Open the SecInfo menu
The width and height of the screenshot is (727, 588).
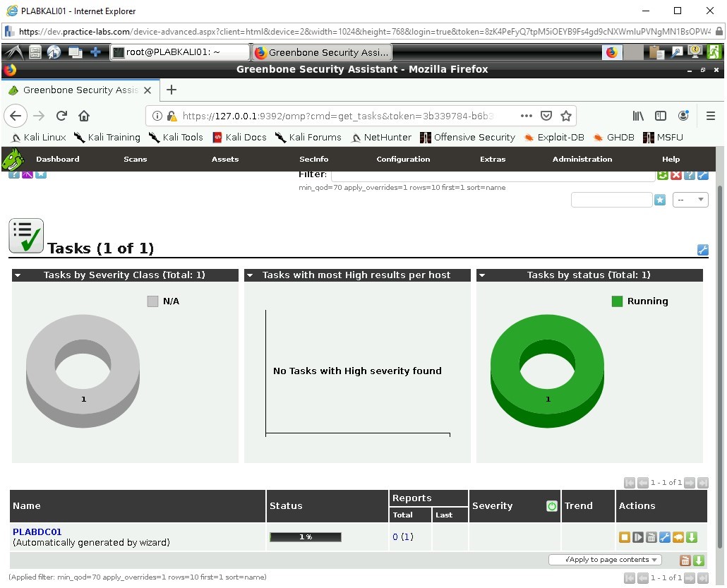coord(313,159)
